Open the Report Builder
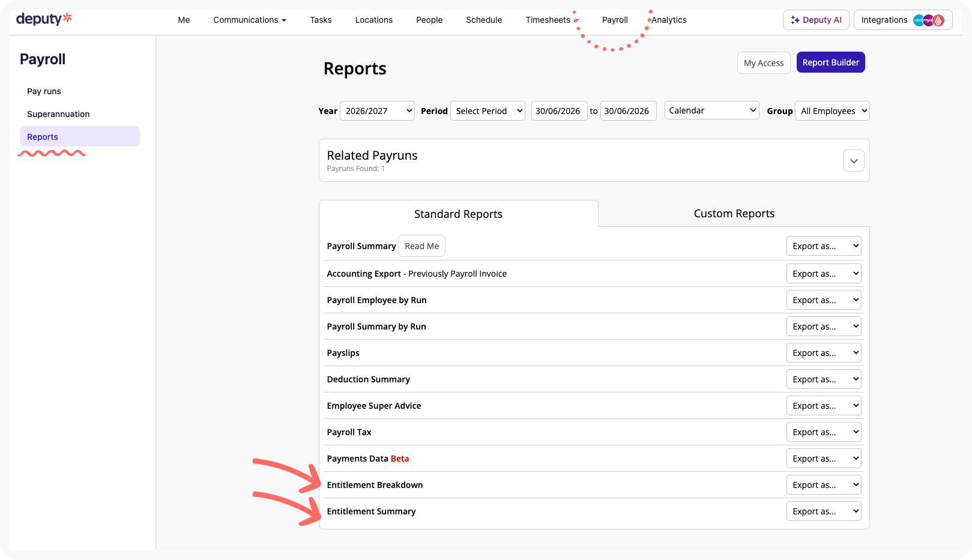This screenshot has width=972, height=560. pos(831,62)
